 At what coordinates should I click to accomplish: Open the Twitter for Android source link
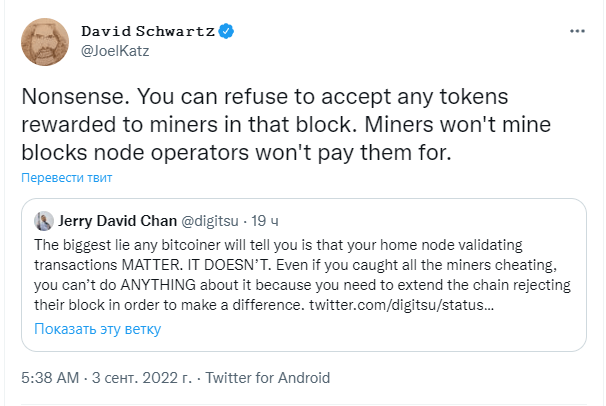tap(267, 377)
